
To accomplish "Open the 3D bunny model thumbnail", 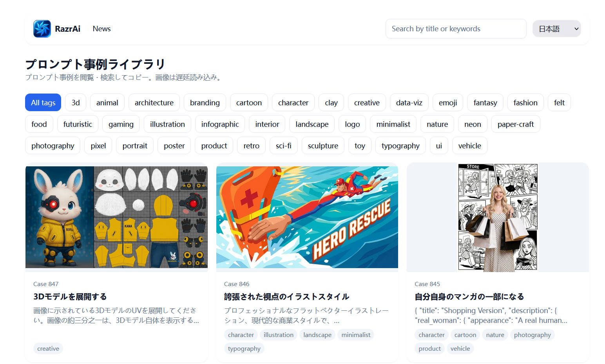I will [116, 217].
